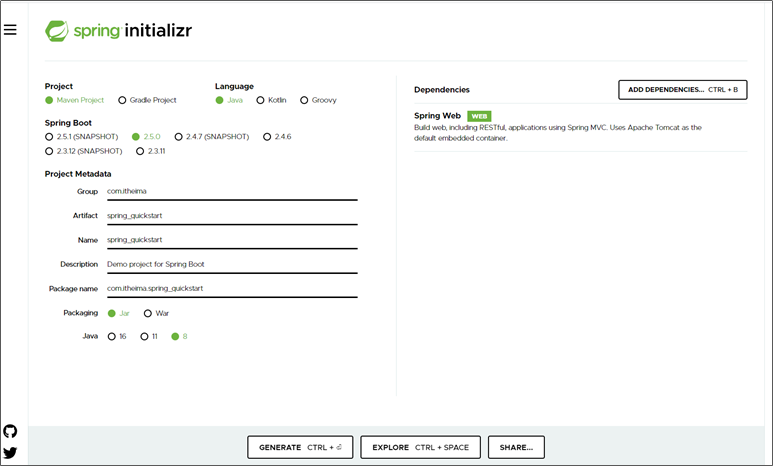This screenshot has width=773, height=466.
Task: Click the green WEB tag badge
Action: [x=479, y=116]
